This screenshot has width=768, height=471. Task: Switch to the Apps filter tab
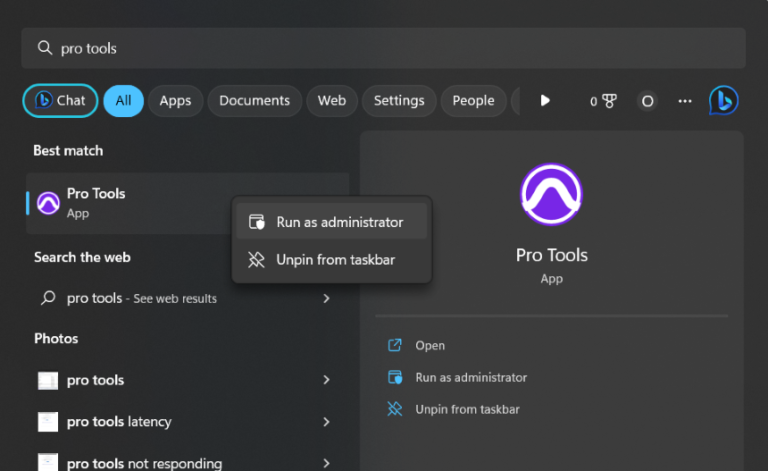pyautogui.click(x=175, y=100)
